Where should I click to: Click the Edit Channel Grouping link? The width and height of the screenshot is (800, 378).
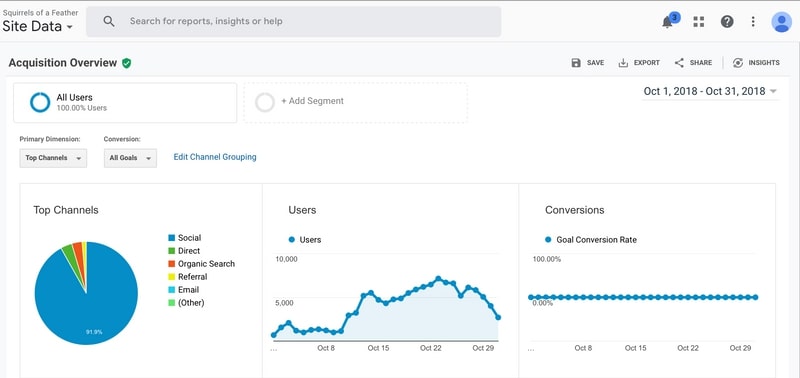coord(215,157)
